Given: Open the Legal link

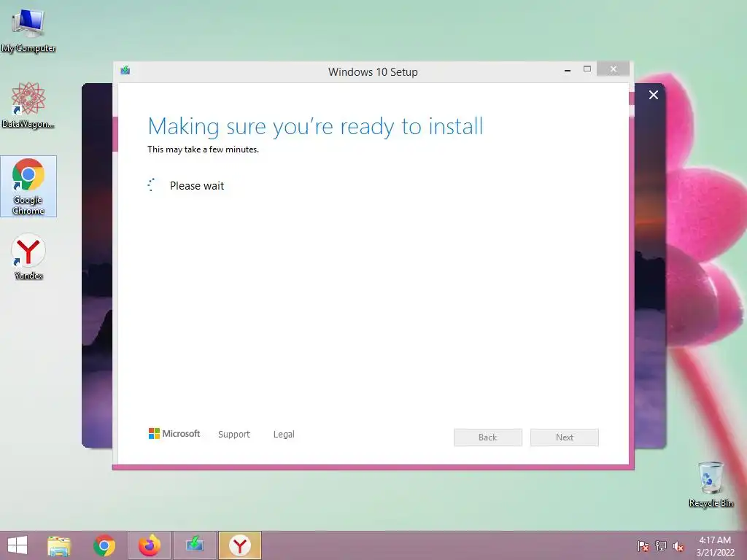Looking at the screenshot, I should tap(284, 435).
